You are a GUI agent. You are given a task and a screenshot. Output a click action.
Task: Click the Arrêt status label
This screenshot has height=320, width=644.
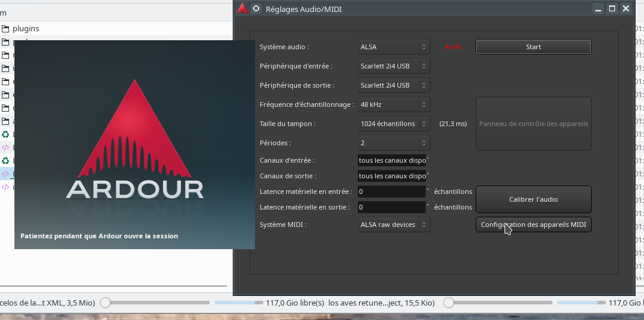pyautogui.click(x=453, y=47)
